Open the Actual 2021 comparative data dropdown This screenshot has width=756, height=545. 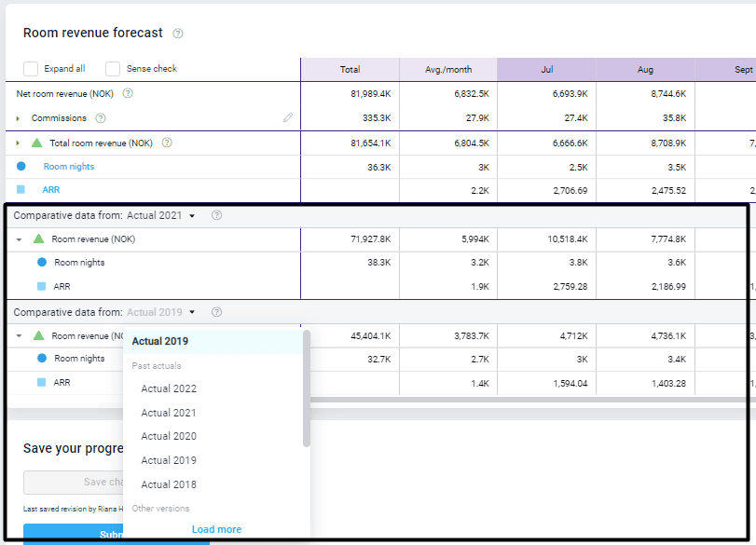161,215
